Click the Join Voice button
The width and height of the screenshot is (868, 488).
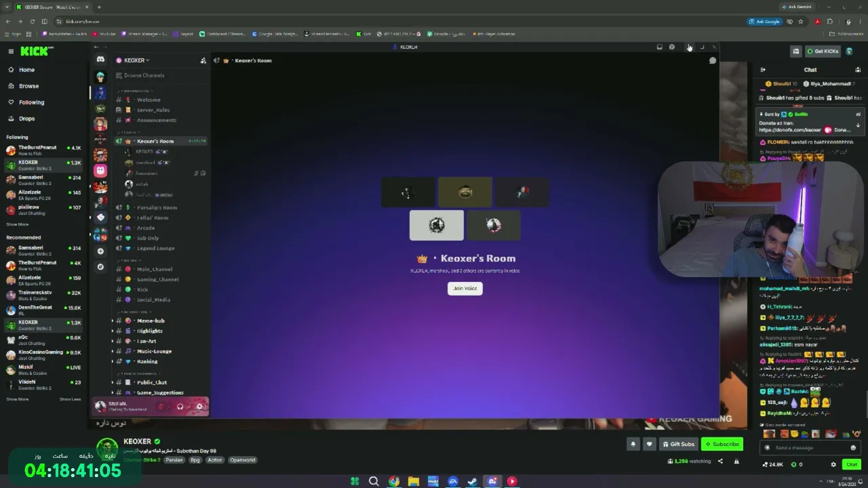click(x=465, y=289)
